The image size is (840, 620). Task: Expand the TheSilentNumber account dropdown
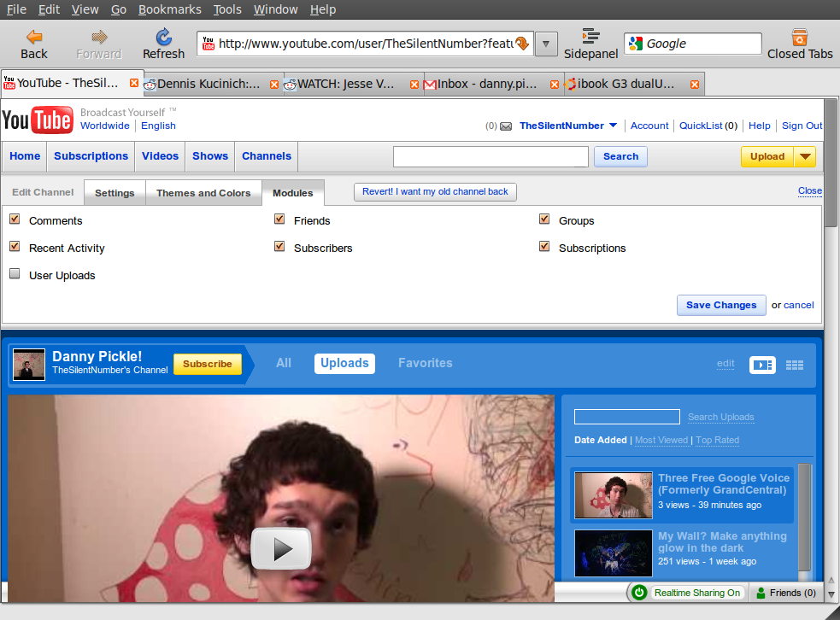tap(614, 126)
